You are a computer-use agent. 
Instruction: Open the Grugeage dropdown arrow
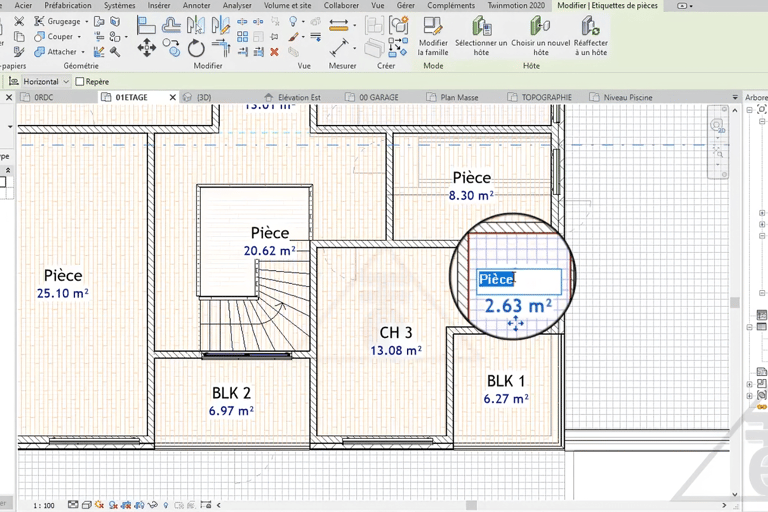point(87,22)
